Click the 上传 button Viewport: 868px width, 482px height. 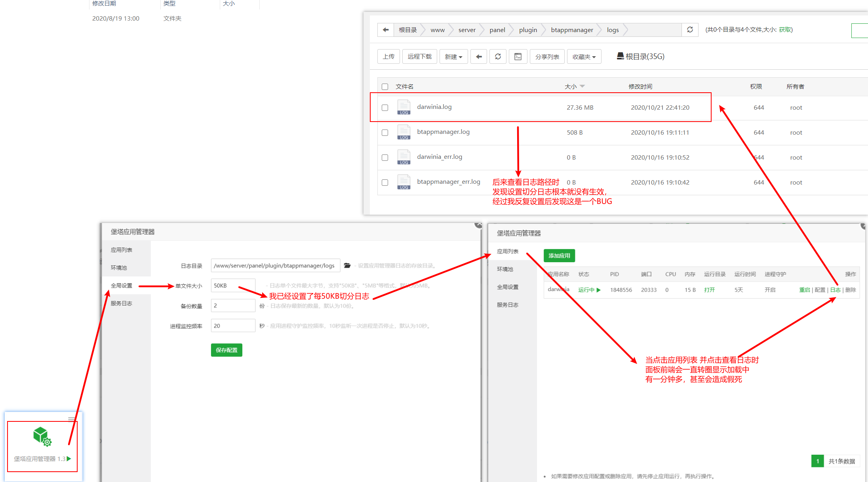[389, 57]
